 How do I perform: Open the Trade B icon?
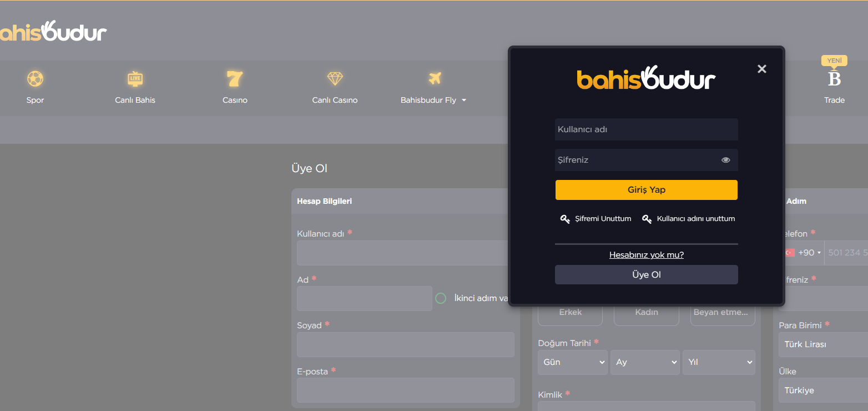tap(834, 79)
